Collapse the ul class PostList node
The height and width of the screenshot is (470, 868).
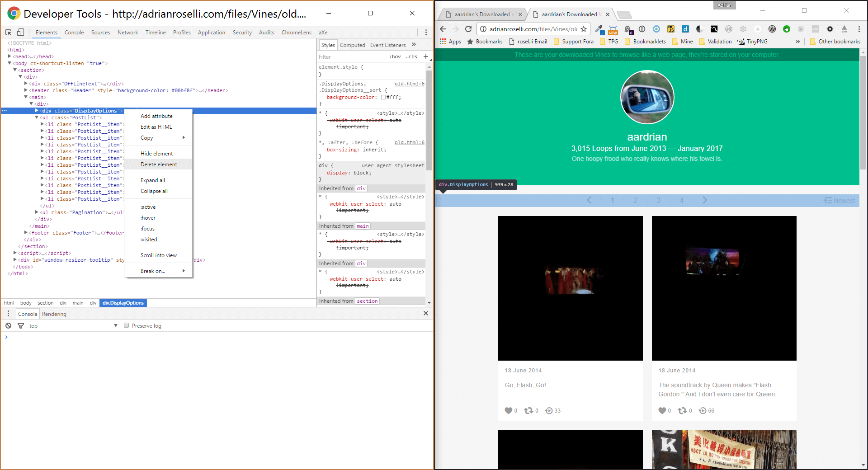37,117
